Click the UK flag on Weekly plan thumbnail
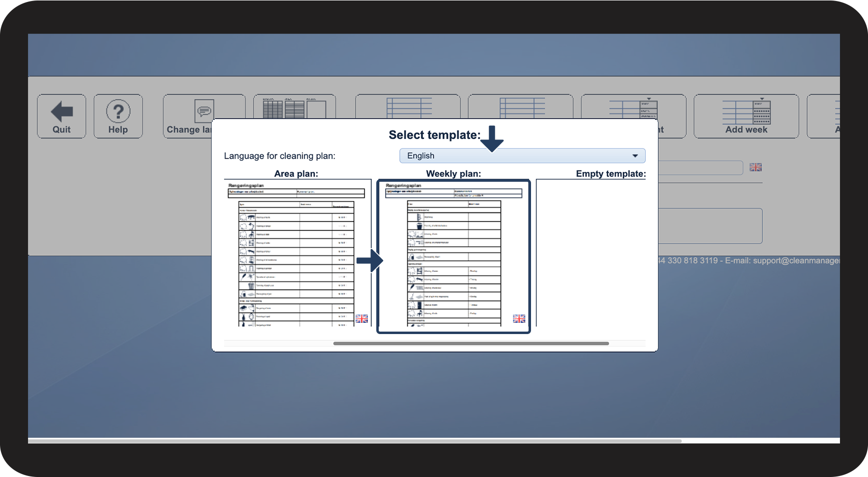Screen dimensions: 868x477 [x=519, y=319]
